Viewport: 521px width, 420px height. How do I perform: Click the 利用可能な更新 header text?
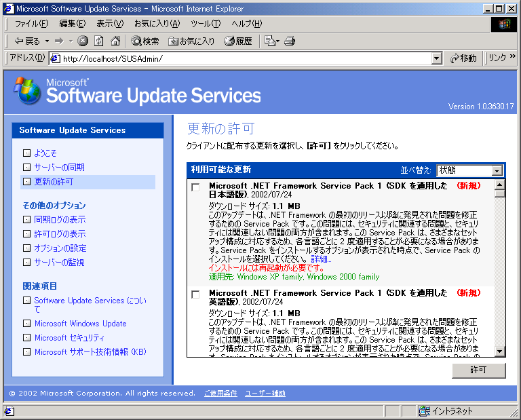[221, 170]
